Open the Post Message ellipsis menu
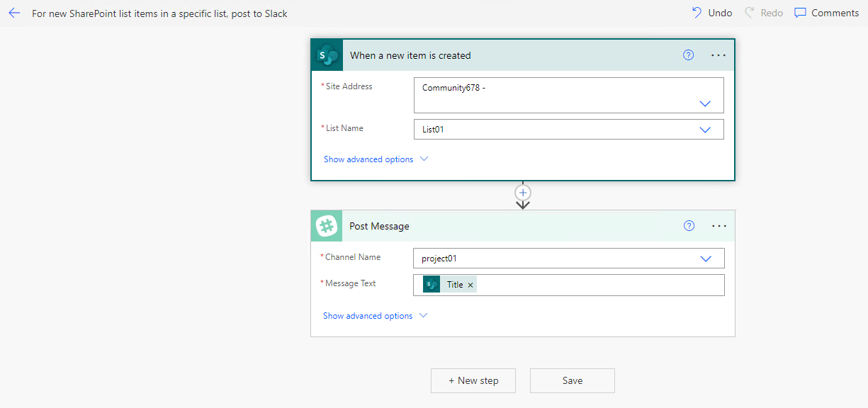This screenshot has height=408, width=868. coord(718,225)
